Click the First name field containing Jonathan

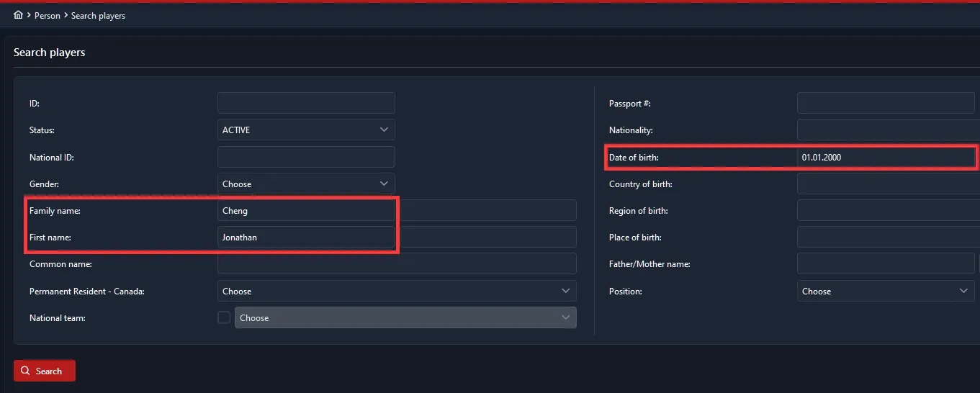pyautogui.click(x=306, y=237)
